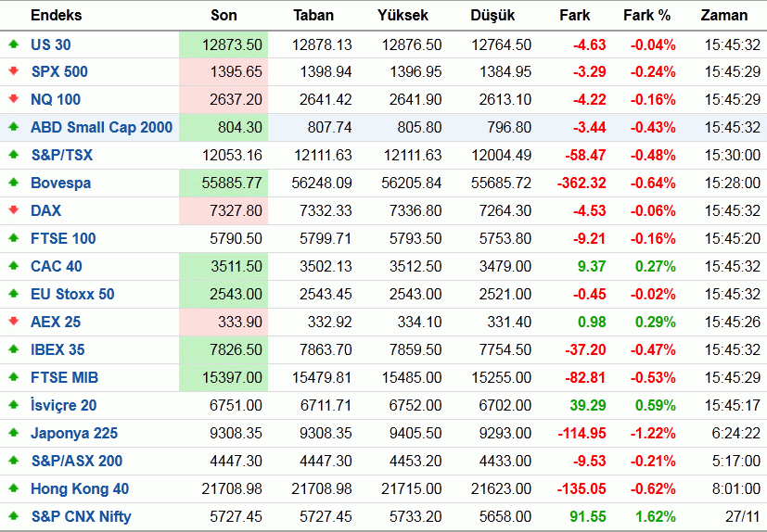Select the Bovespa change value -362.32

coord(582,184)
